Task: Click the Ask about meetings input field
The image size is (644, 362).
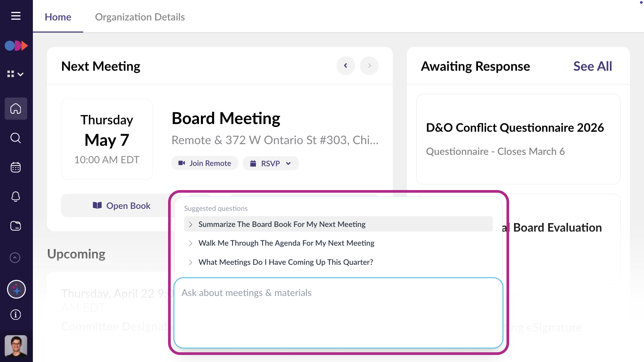Action: pos(338,313)
